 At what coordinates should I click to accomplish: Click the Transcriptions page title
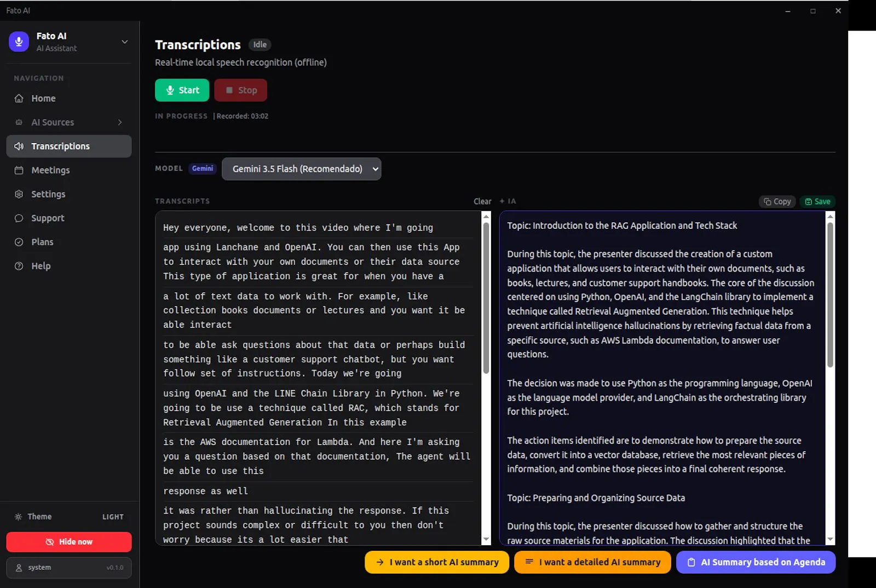coord(198,45)
